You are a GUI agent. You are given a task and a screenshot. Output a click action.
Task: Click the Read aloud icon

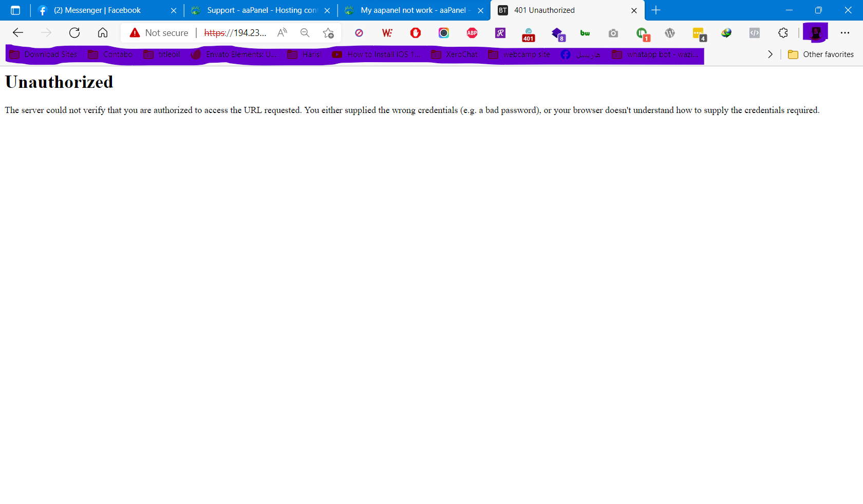pos(282,32)
